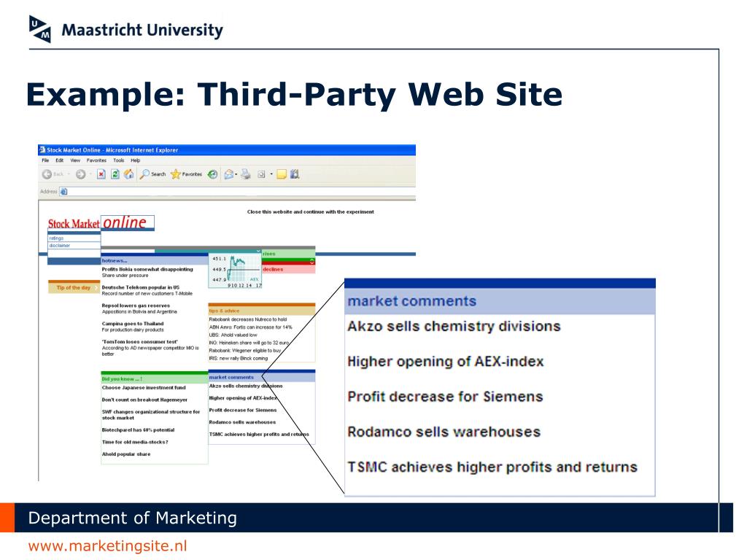
Task: Open 'SWF changes organizational structure' item
Action: (x=151, y=415)
